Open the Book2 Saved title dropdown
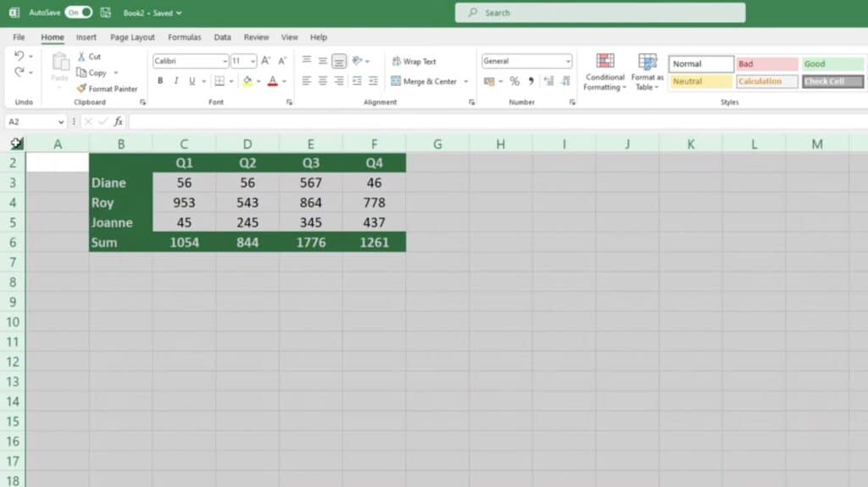The width and height of the screenshot is (868, 487). [x=179, y=13]
